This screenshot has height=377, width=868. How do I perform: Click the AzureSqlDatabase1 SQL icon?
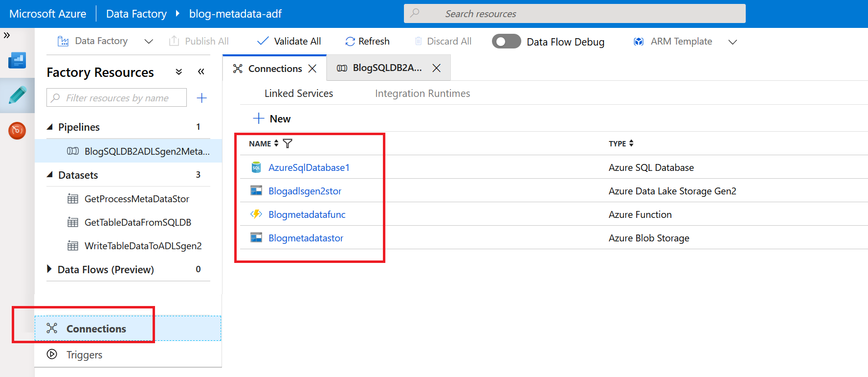pos(256,167)
